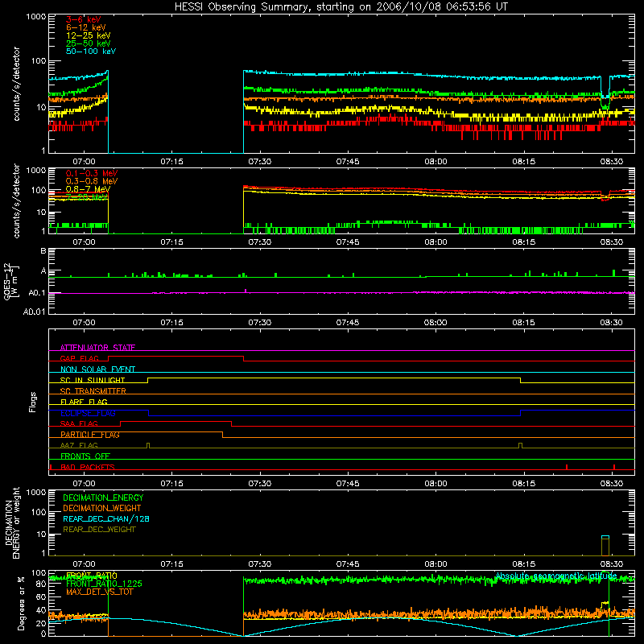Pick the SC_TRANSMITTER flag label

click(x=93, y=391)
